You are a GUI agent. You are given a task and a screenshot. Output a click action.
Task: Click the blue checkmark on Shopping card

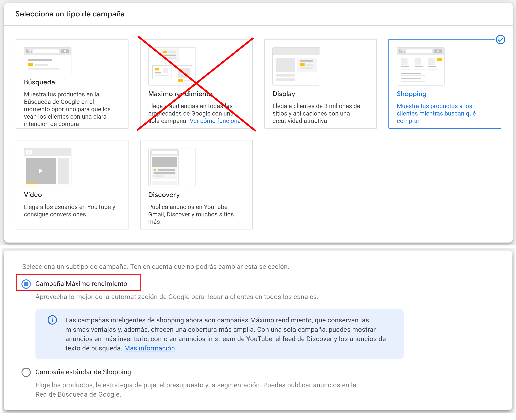500,40
